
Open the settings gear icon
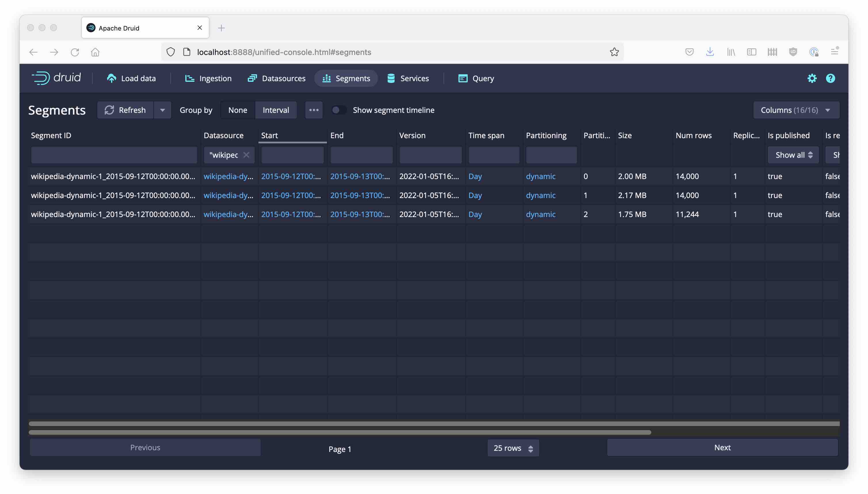pyautogui.click(x=812, y=78)
